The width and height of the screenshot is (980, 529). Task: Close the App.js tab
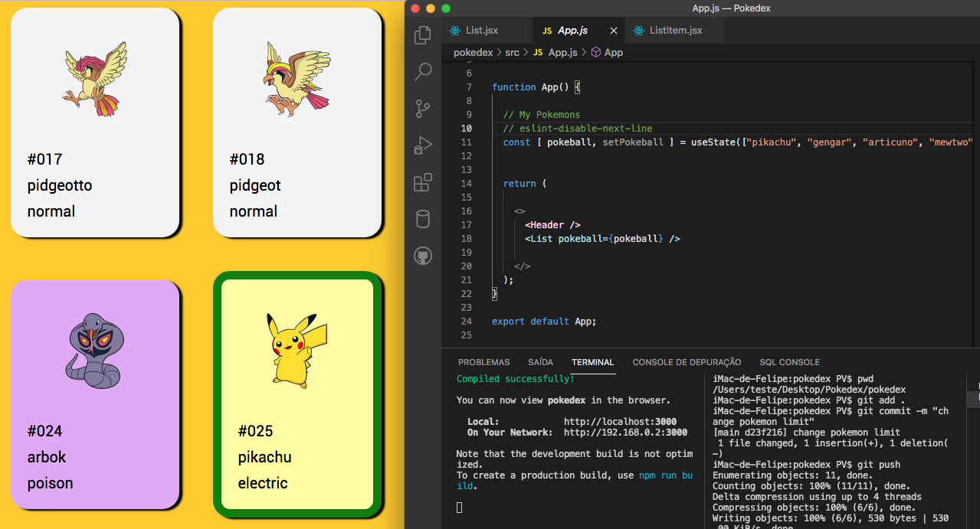pos(613,30)
